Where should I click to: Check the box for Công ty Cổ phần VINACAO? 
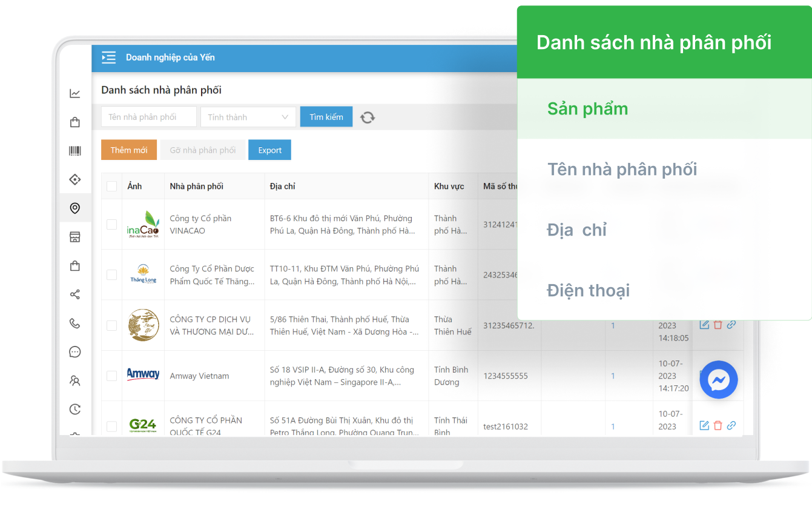(111, 224)
